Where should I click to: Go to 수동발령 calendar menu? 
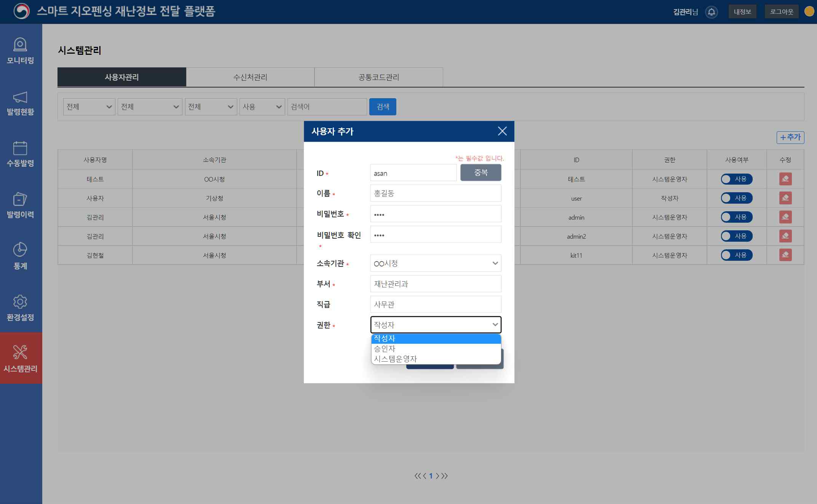21,154
